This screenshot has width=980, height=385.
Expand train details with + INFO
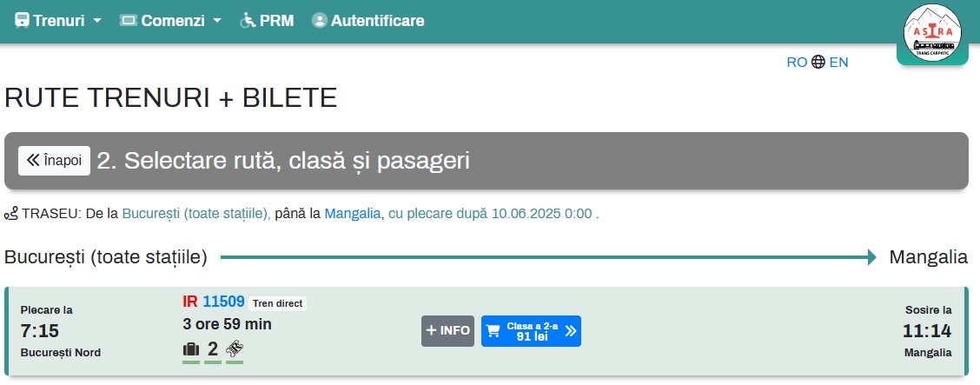[x=448, y=330]
